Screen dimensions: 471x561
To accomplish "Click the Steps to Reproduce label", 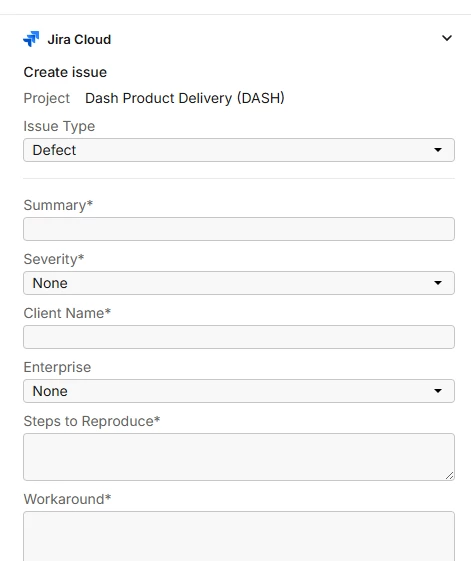I will pos(92,421).
